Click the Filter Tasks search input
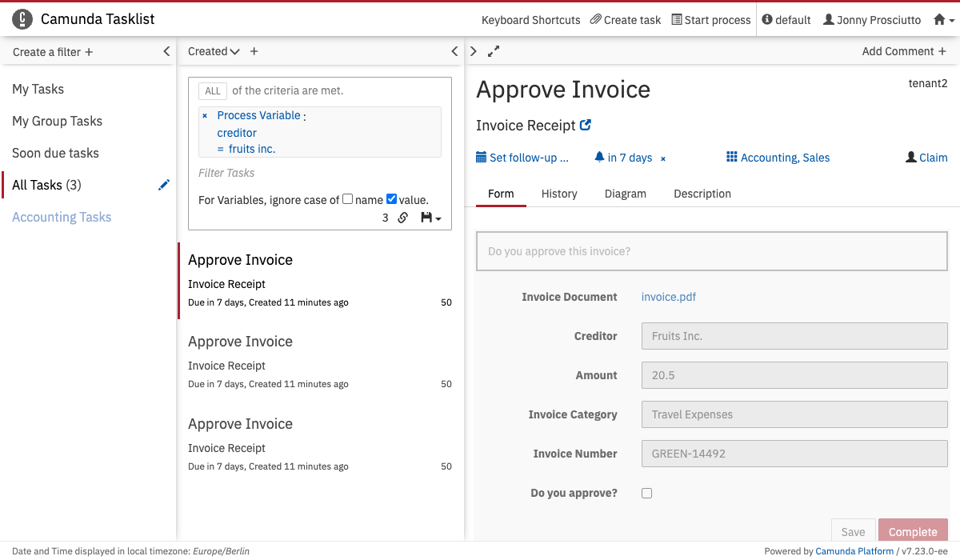The width and height of the screenshot is (960, 560). (320, 173)
